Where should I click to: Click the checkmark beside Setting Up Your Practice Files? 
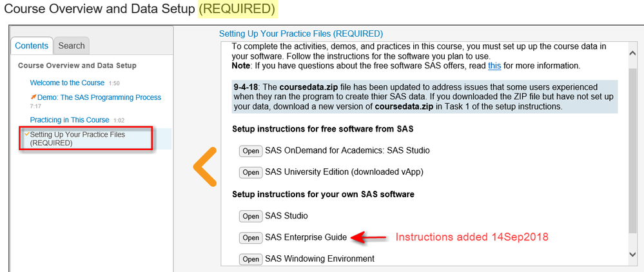click(x=26, y=134)
